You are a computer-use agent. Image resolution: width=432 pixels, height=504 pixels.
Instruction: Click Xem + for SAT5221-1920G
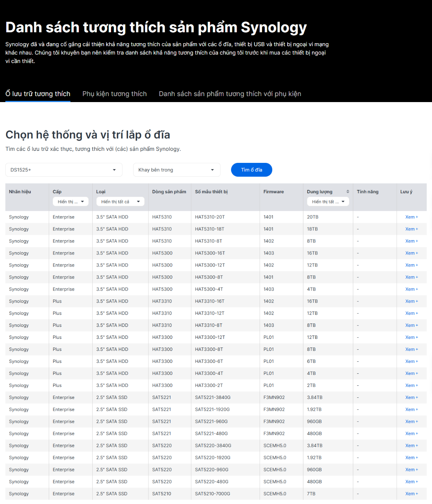(411, 409)
